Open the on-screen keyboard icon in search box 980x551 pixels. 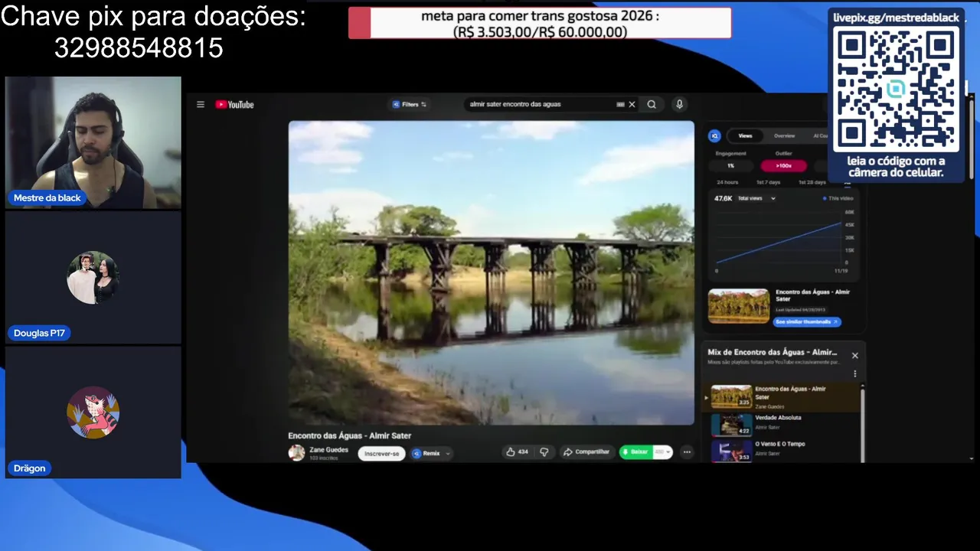click(x=620, y=105)
